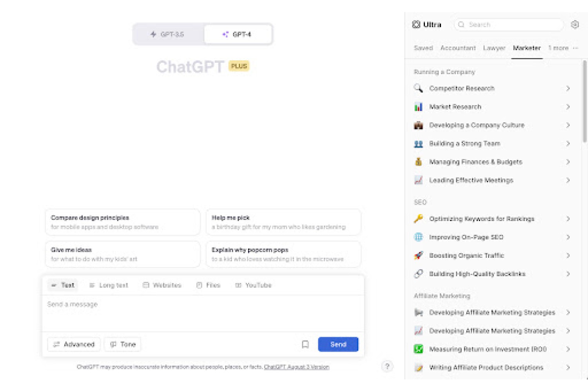Click flag icon beside Developing Affiliate Marketing Strategies
Image resolution: width=588 pixels, height=392 pixels.
point(419,312)
